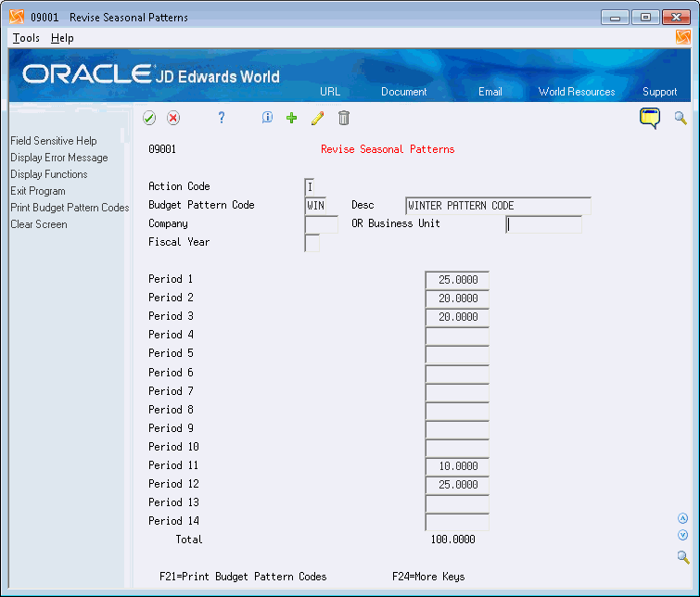Click the Total value 100.0000

tap(452, 540)
